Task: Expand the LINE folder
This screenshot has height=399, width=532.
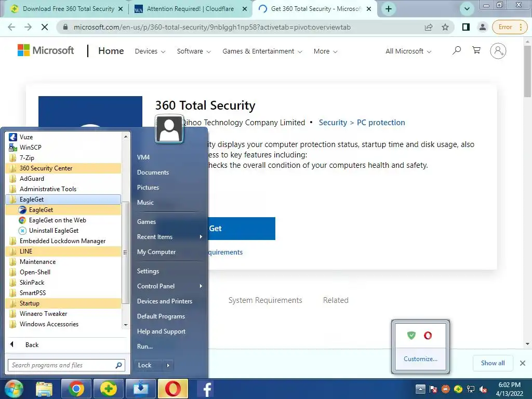Action: [x=63, y=251]
